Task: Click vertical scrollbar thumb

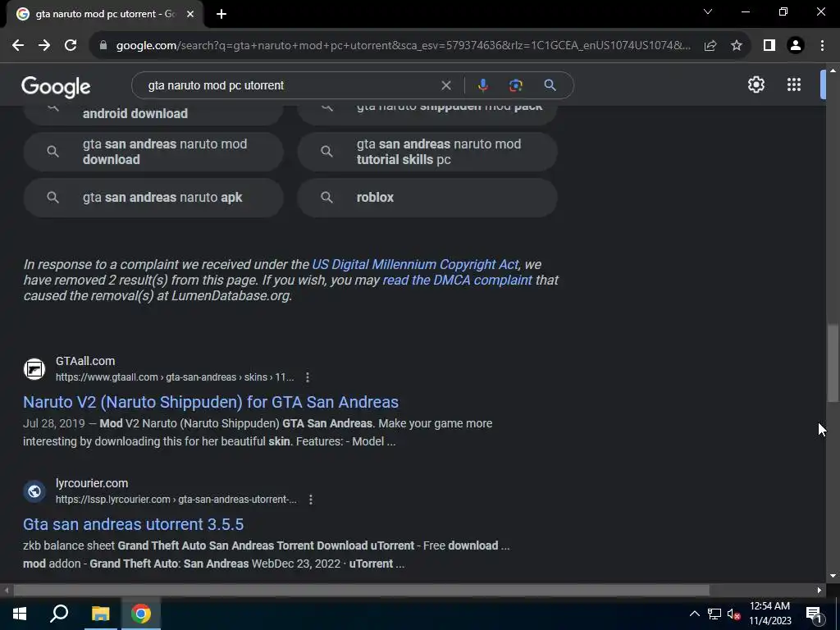Action: pyautogui.click(x=833, y=363)
